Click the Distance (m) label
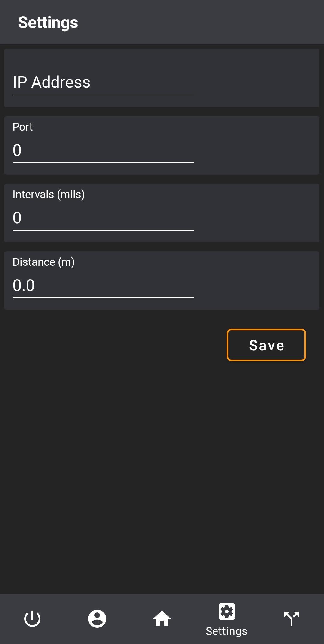The width and height of the screenshot is (324, 644). (43, 262)
